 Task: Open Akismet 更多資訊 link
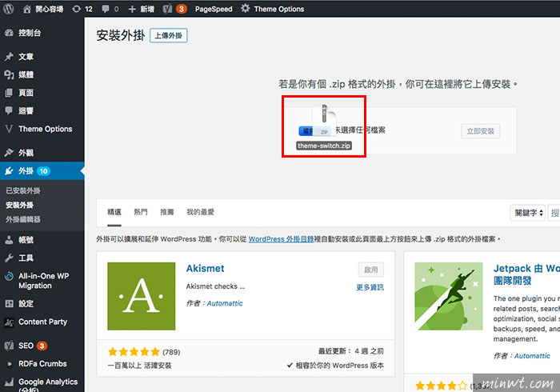(x=370, y=287)
